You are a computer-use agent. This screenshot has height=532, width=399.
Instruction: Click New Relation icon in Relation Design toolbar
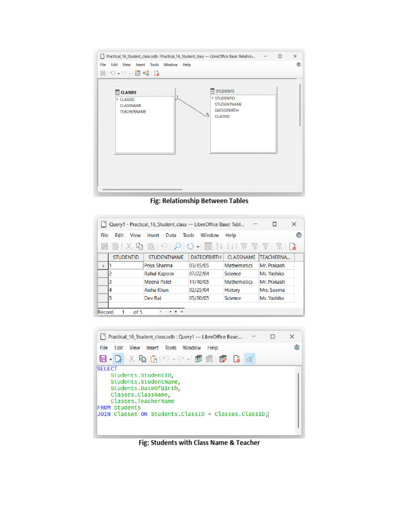coord(145,73)
